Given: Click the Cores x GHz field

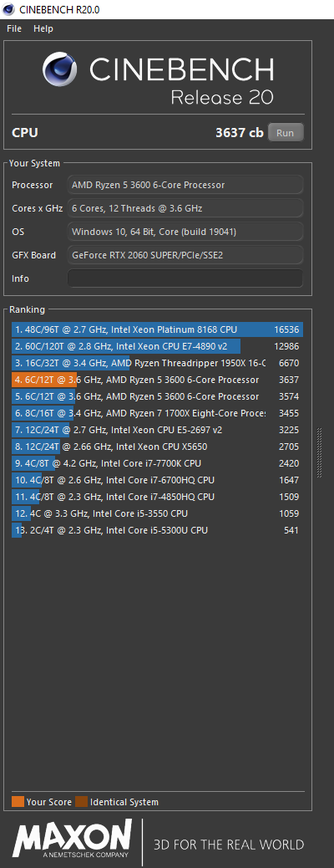Looking at the screenshot, I should point(185,208).
